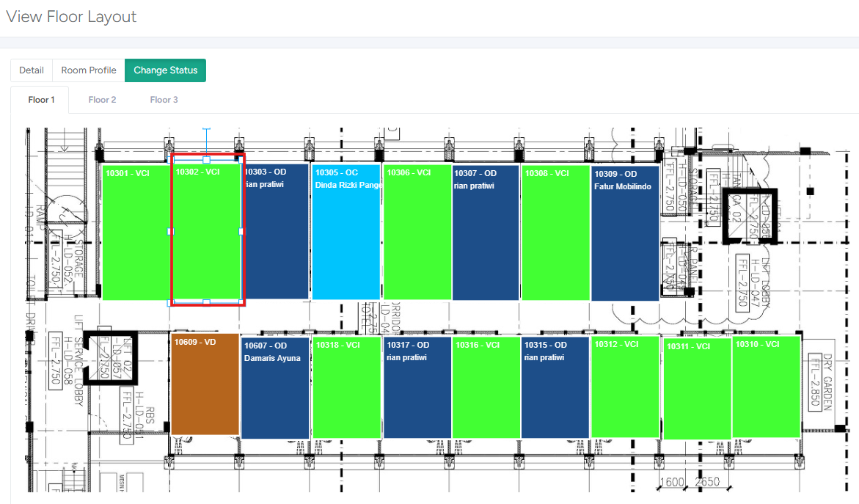Select room 10316 - VCI
The image size is (859, 504).
pyautogui.click(x=486, y=387)
